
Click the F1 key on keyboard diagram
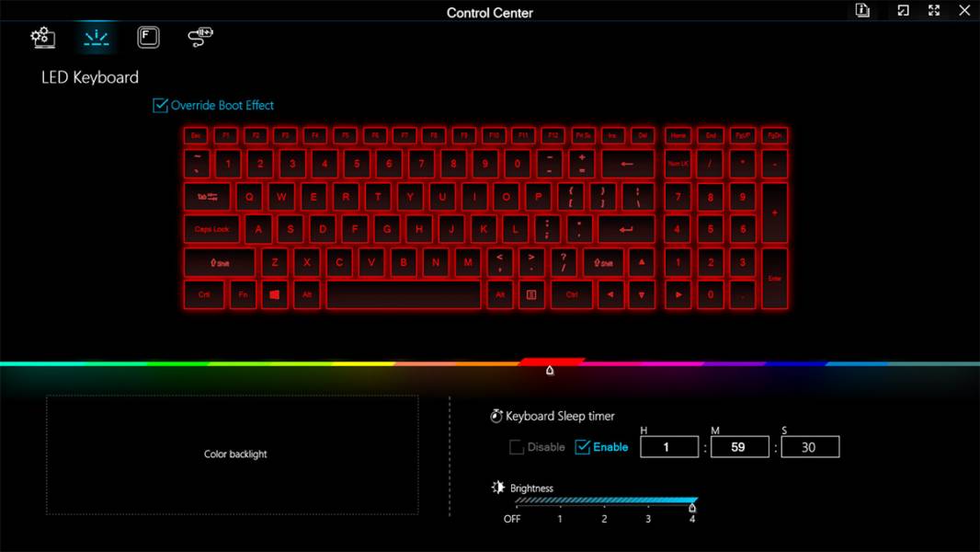[225, 135]
